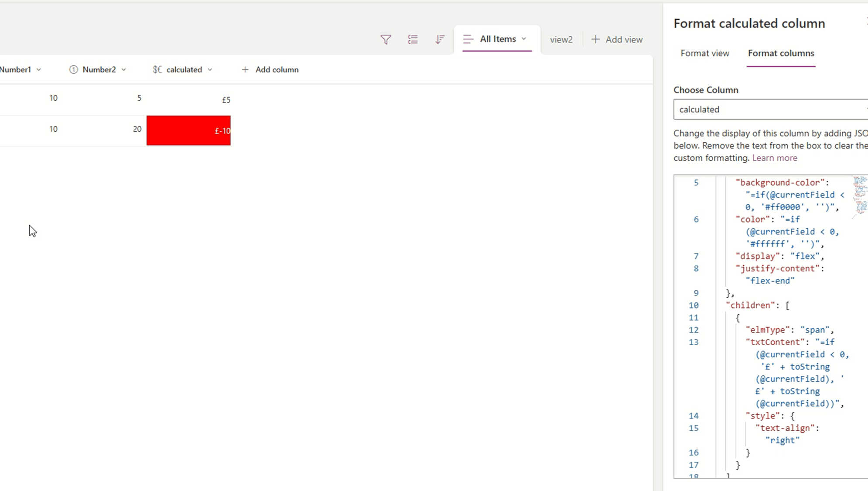Click the "children" line in JSON editor
The width and height of the screenshot is (868, 491).
coord(758,306)
